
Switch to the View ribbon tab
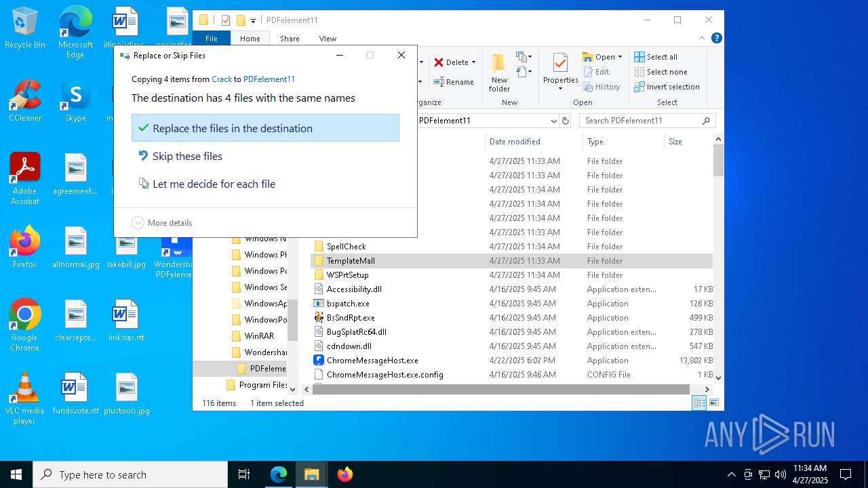(328, 39)
